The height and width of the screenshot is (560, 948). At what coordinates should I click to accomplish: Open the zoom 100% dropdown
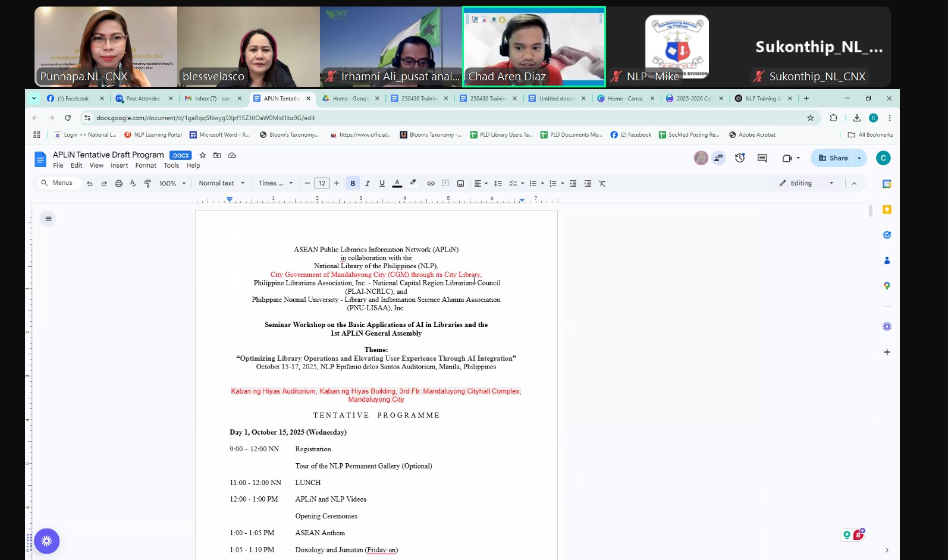[x=172, y=184]
